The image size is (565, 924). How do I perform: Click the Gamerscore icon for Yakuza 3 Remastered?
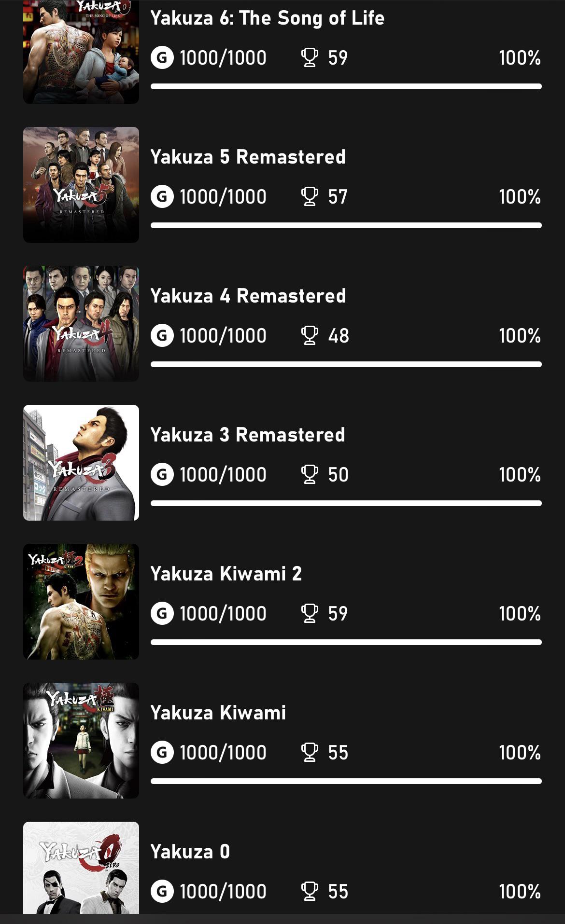(x=162, y=475)
